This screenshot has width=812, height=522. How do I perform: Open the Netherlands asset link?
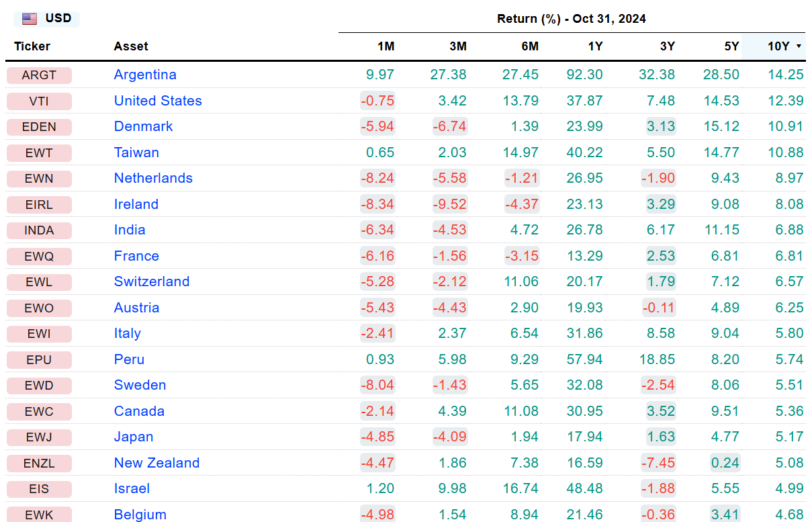point(153,178)
